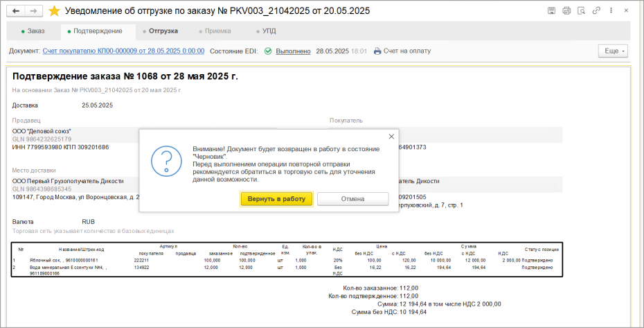Click the Кол-во заказанное: 112,00 total
The height and width of the screenshot is (328, 644).
point(381,288)
